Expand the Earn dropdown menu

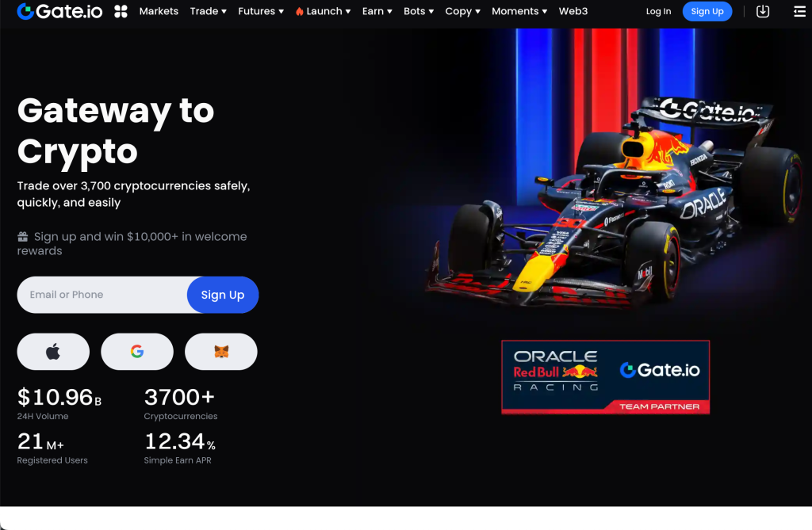pos(377,11)
